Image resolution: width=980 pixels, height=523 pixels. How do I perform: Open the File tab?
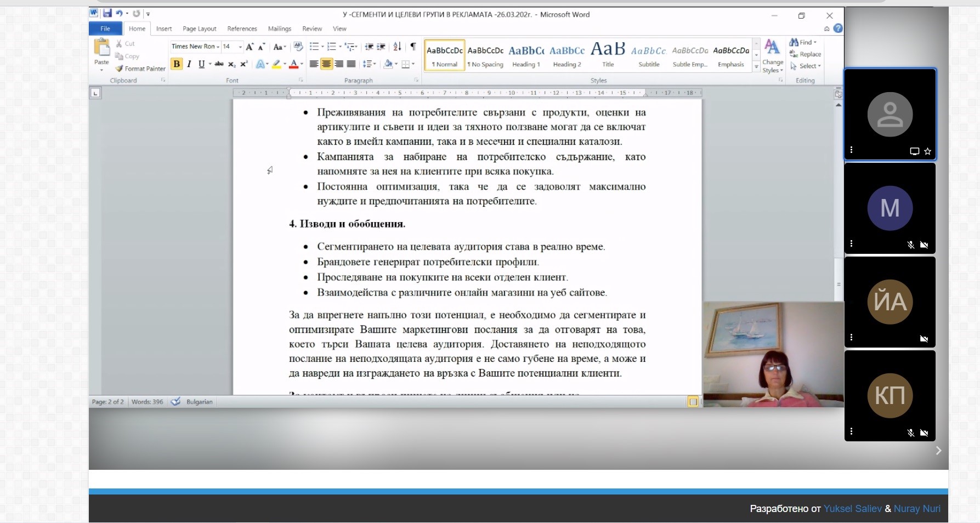105,29
